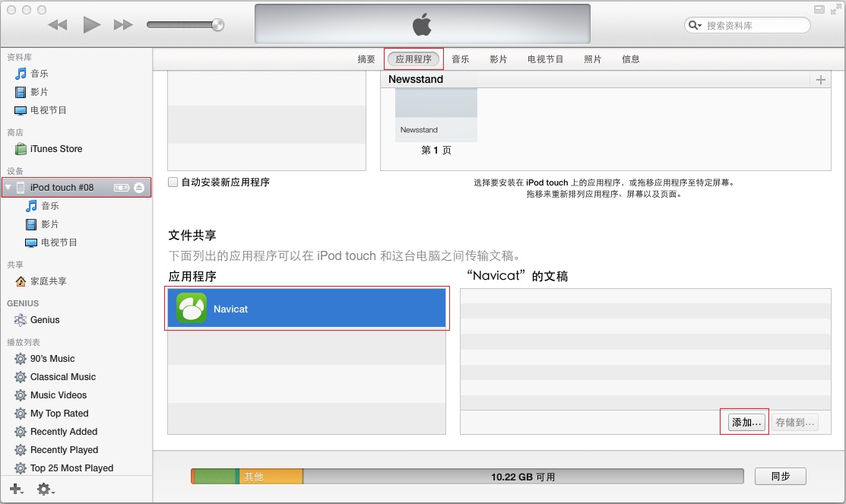Open Music Videos smart playlist
846x504 pixels.
(51, 395)
